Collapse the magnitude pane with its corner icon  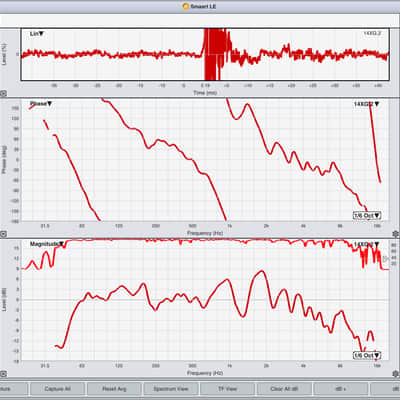[3, 374]
